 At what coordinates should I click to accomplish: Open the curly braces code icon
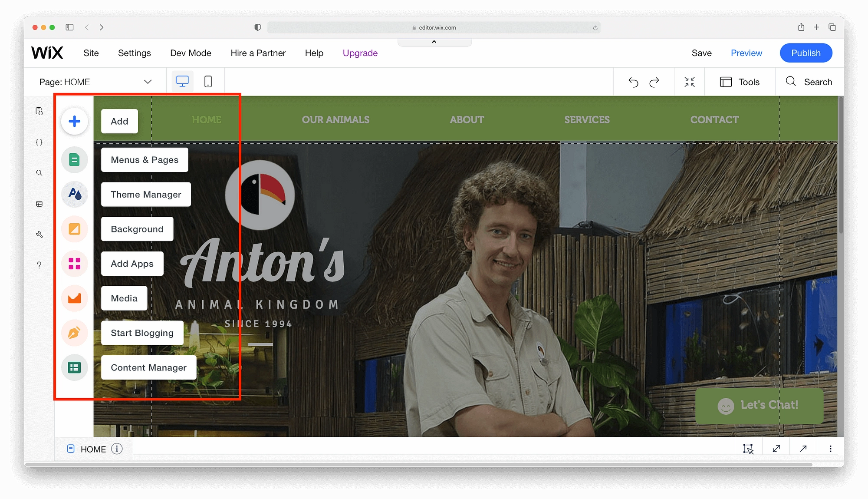tap(39, 142)
